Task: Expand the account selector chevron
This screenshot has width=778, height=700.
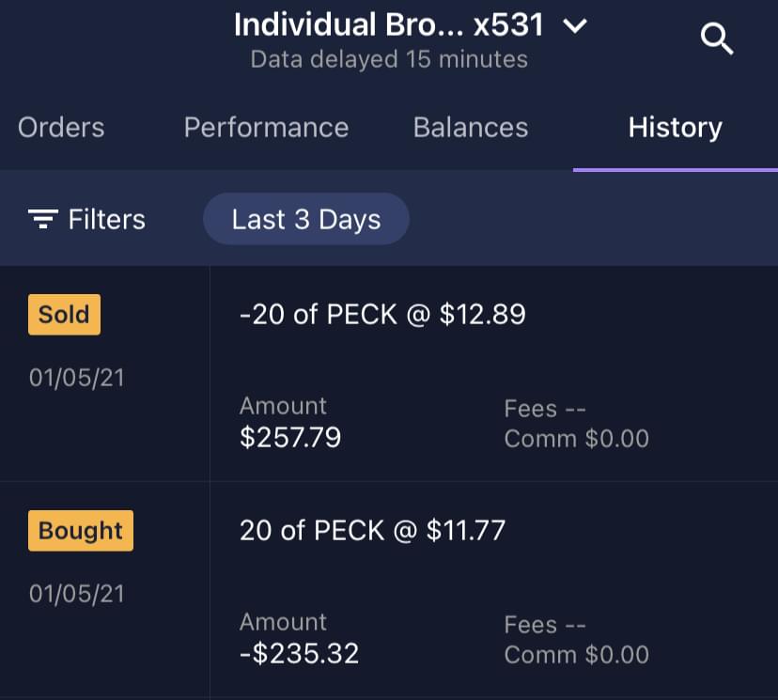Action: (x=574, y=26)
